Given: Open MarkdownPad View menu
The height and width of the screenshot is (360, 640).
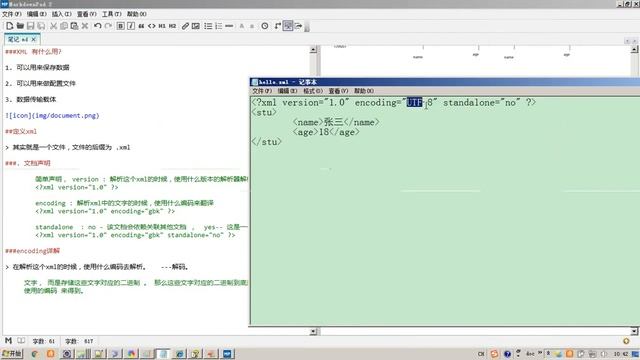Looking at the screenshot, I should point(87,14).
